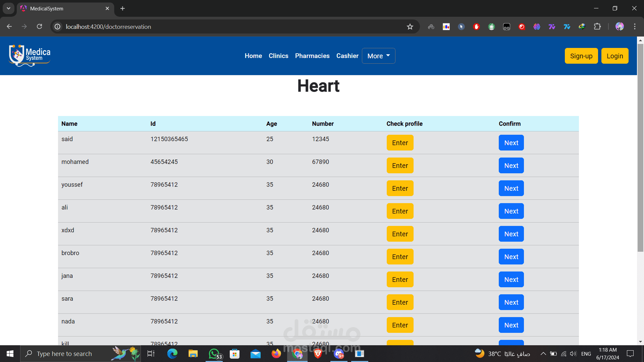
Task: Open the Firefox taskbar icon
Action: pos(276,354)
